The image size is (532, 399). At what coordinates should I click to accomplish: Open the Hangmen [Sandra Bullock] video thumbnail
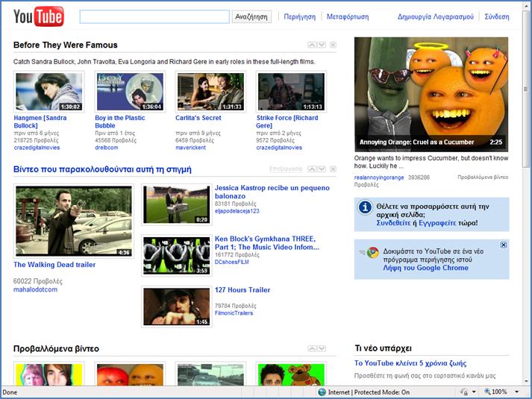[x=48, y=92]
